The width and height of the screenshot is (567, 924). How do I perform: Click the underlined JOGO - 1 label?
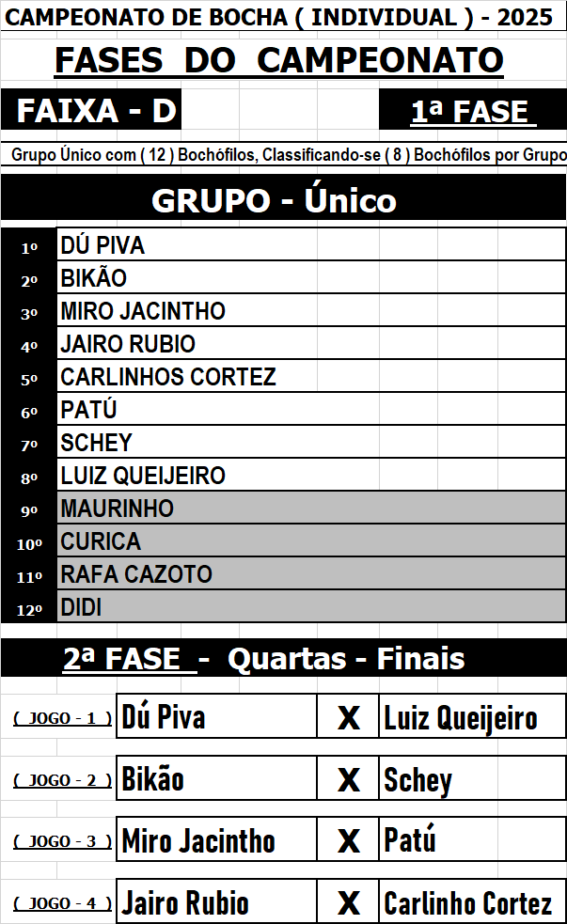click(63, 718)
